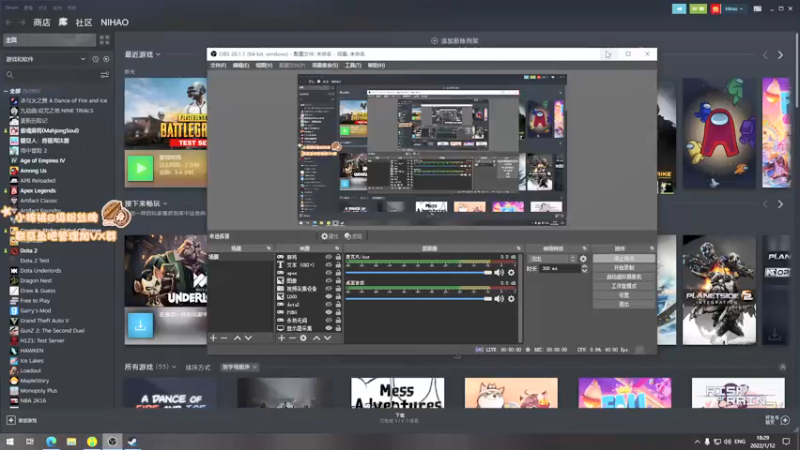Open 所有游戏 shelf dropdown
Image resolution: width=800 pixels, height=450 pixels.
point(174,367)
